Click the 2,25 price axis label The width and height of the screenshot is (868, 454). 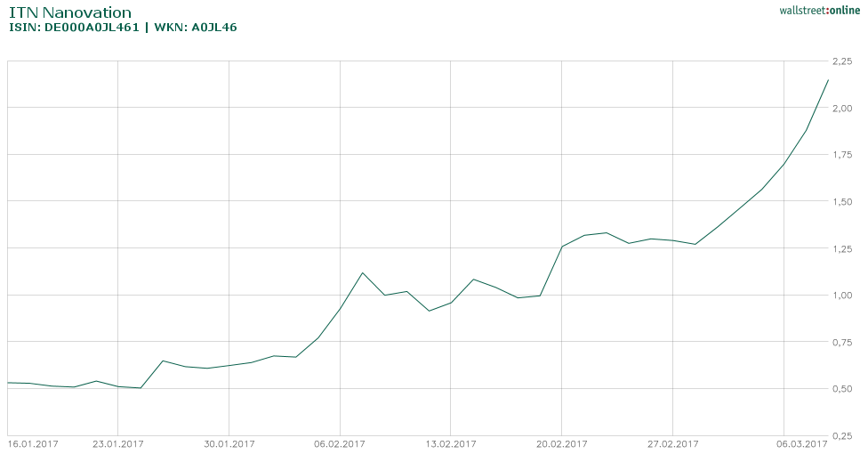point(841,61)
